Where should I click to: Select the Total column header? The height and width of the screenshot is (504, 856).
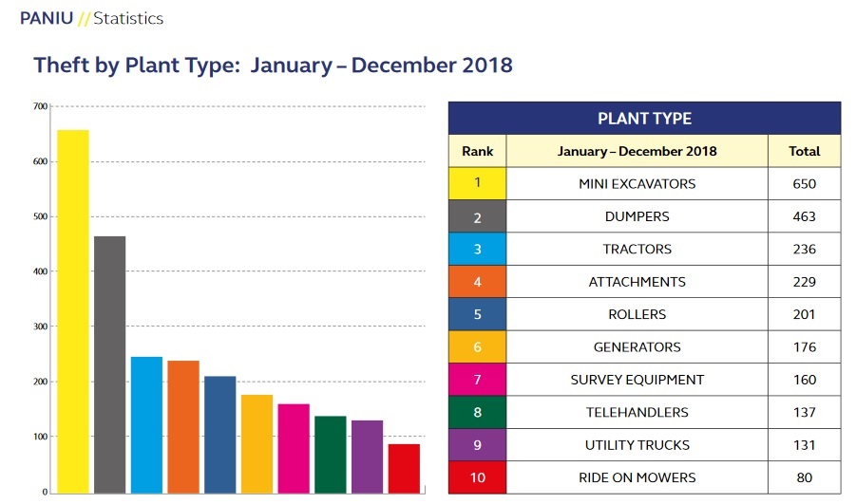[x=804, y=151]
